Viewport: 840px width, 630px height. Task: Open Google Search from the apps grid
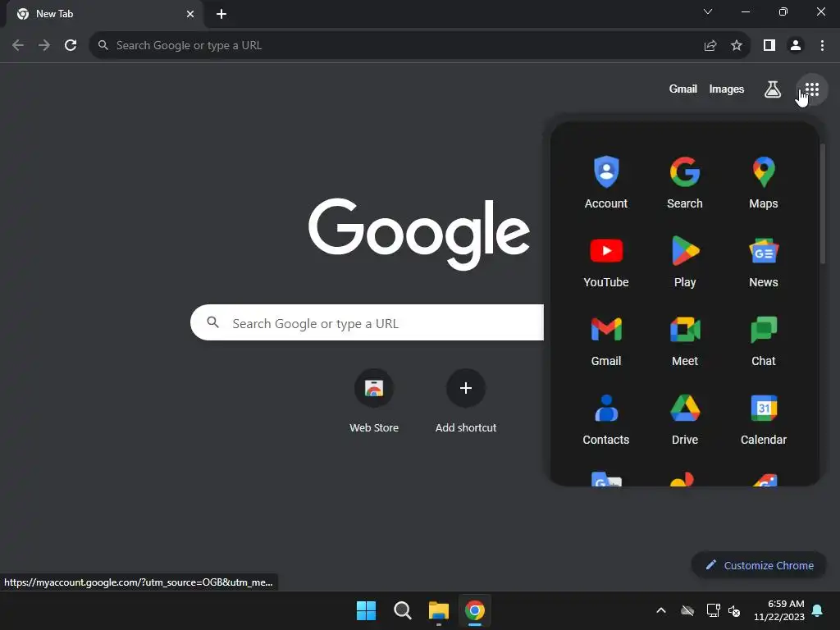685,182
